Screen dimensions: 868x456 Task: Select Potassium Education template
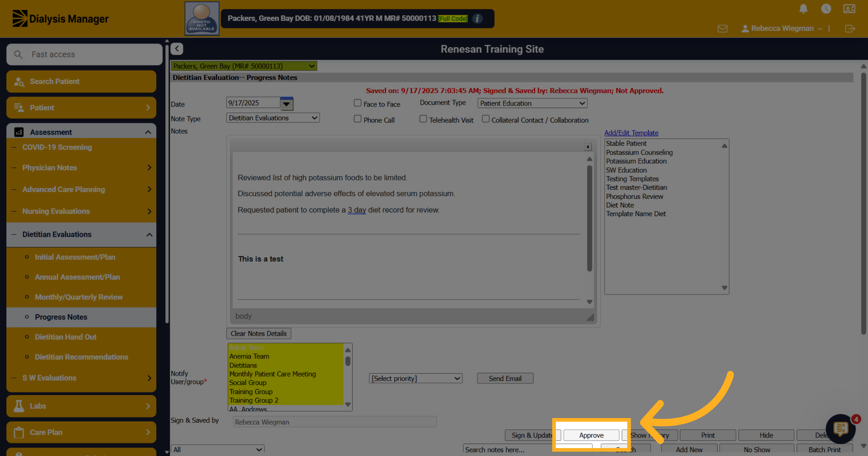tap(636, 161)
